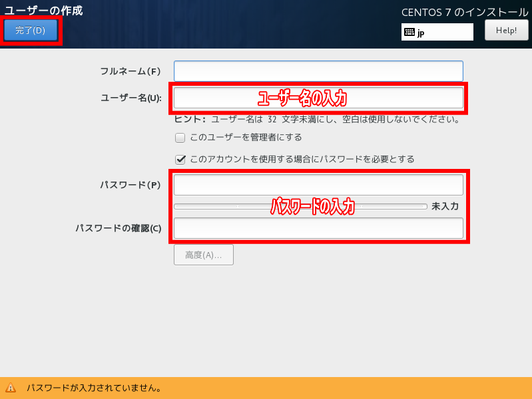The image size is (532, 399).
Task: Click the パスワードの確認(C) label
Action: (119, 228)
